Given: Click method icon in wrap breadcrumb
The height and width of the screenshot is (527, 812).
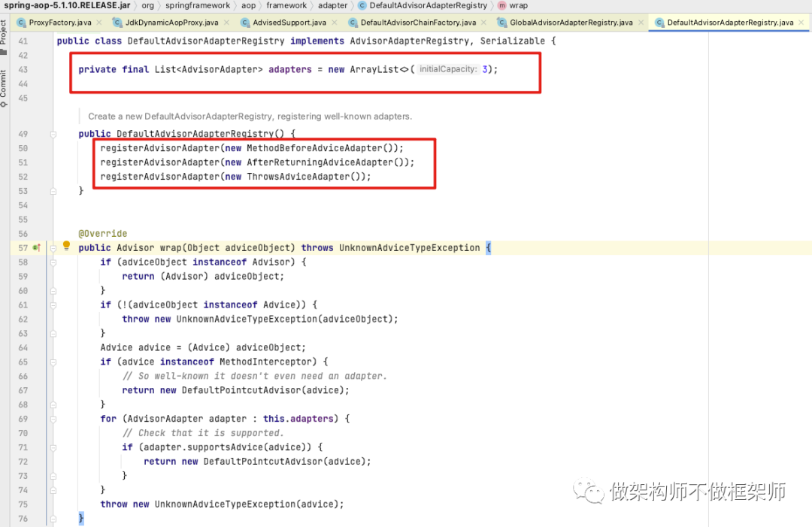Looking at the screenshot, I should click(501, 5).
